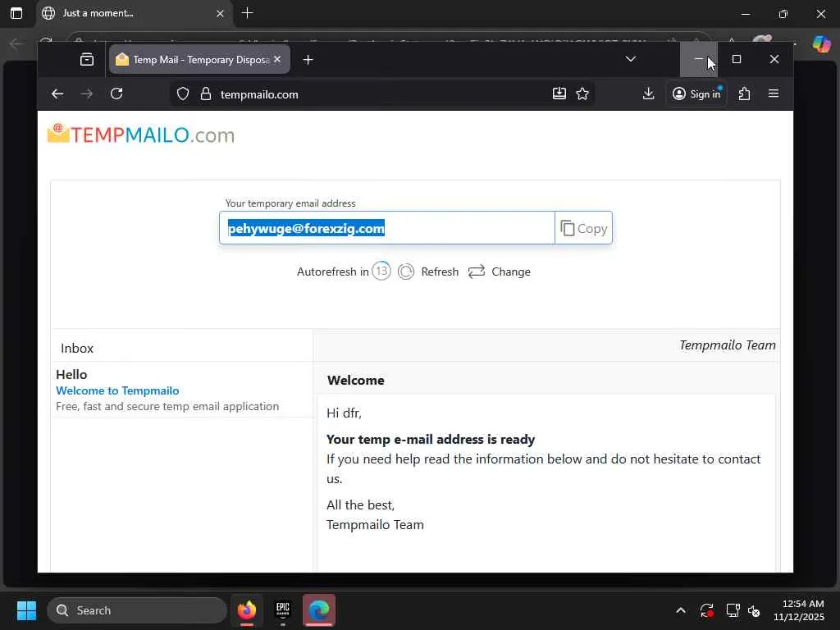Viewport: 840px width, 630px height.
Task: Maximize the Firefox window
Action: point(737,59)
